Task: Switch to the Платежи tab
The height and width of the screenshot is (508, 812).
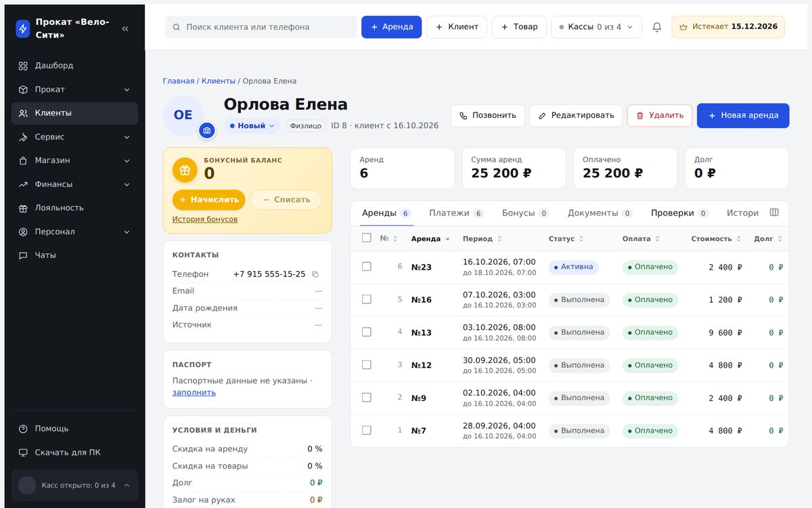Action: click(456, 213)
